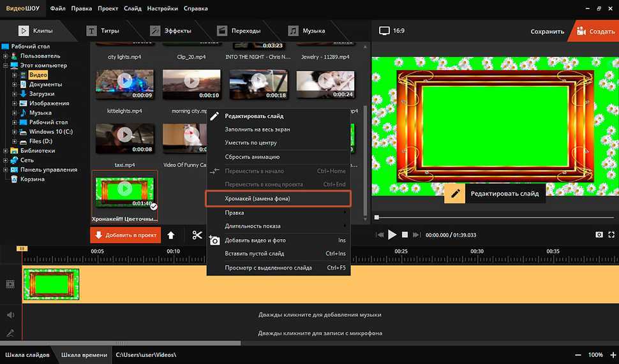The image size is (619, 364).
Task: Click the up arrow icon beside Добавить в проект
Action: [171, 235]
